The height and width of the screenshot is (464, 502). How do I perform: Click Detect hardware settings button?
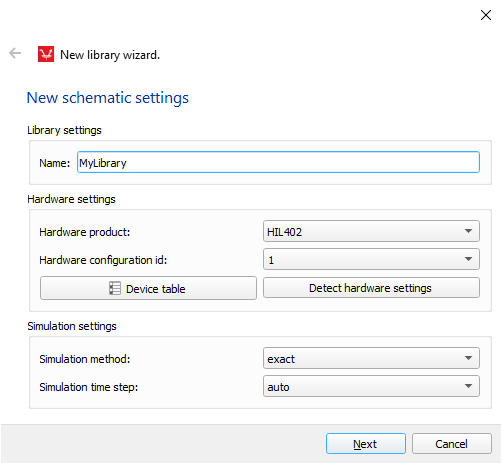pos(371,288)
